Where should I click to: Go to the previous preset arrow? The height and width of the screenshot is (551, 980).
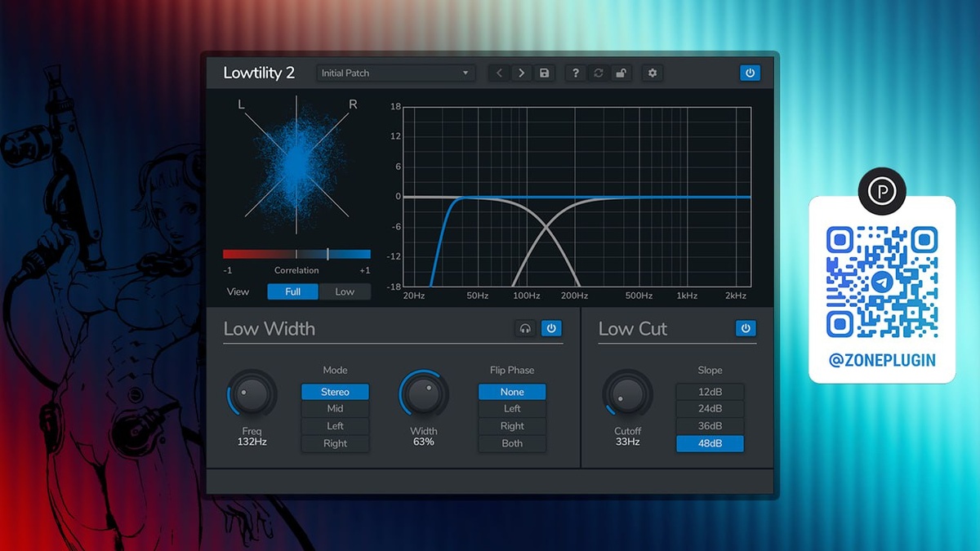click(500, 73)
